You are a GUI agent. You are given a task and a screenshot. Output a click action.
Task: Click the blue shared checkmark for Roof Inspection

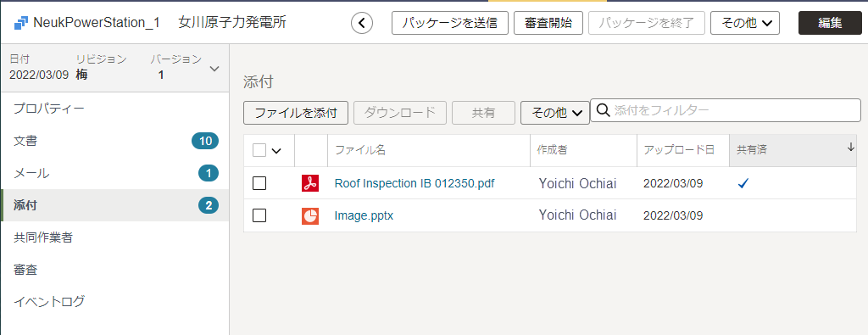point(743,183)
